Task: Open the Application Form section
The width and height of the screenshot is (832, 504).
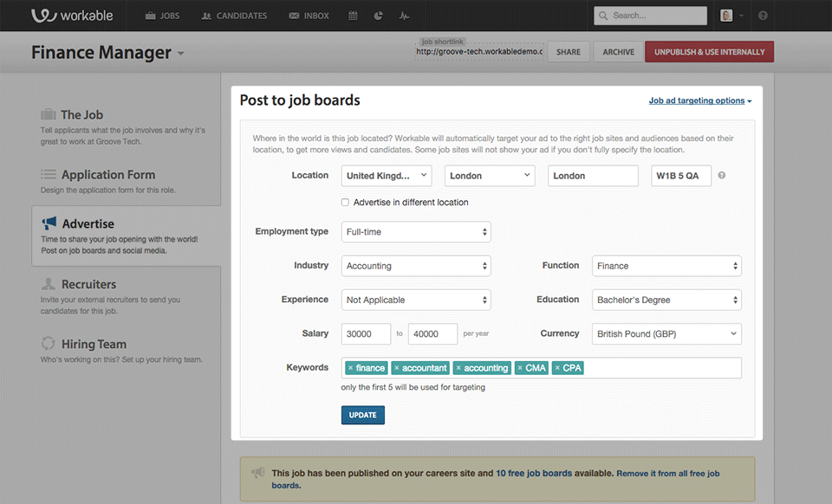Action: coord(107,174)
